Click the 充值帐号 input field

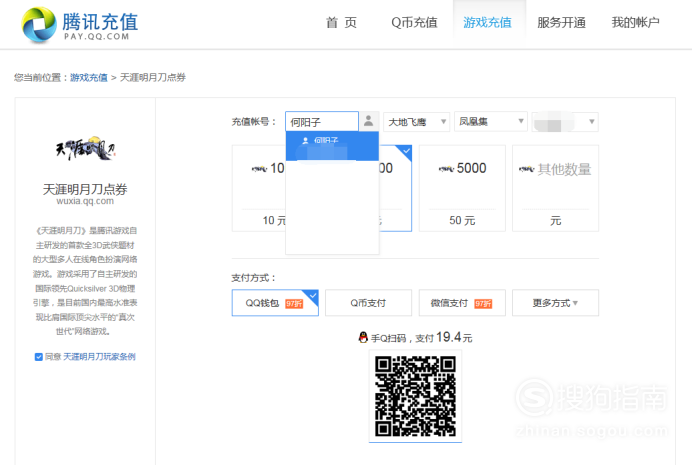pos(322,122)
